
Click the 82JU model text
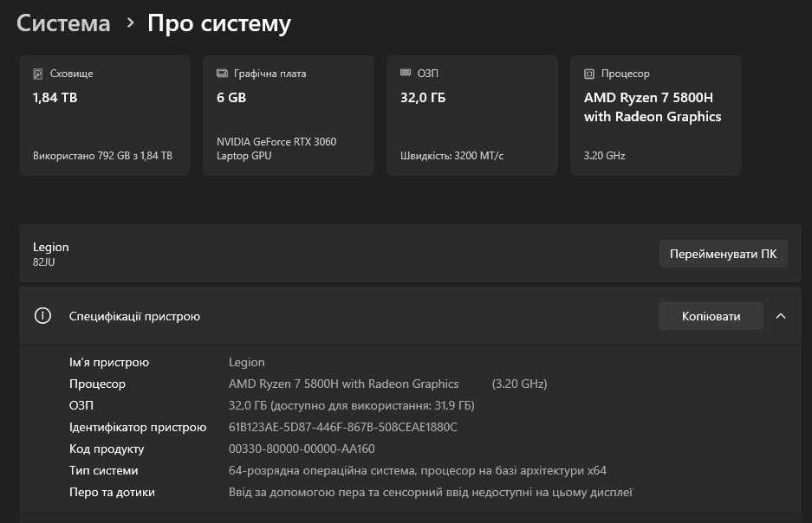[x=44, y=262]
